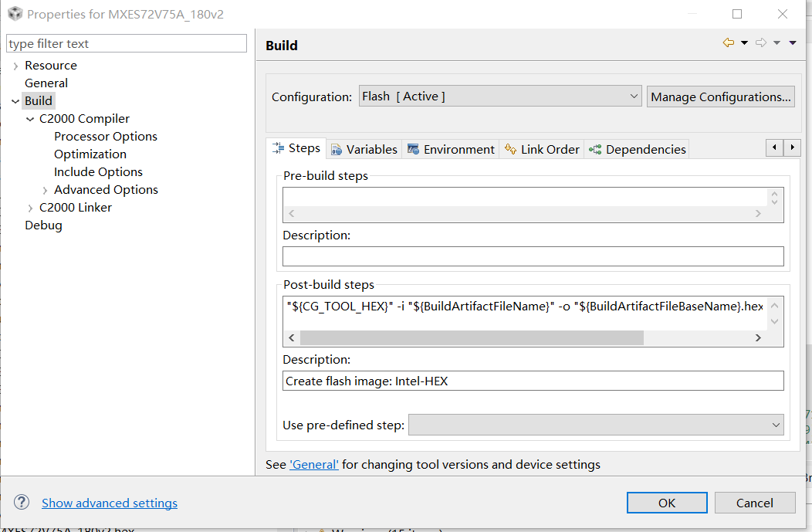Switch to the Environment tab
This screenshot has width=812, height=532.
pos(451,149)
